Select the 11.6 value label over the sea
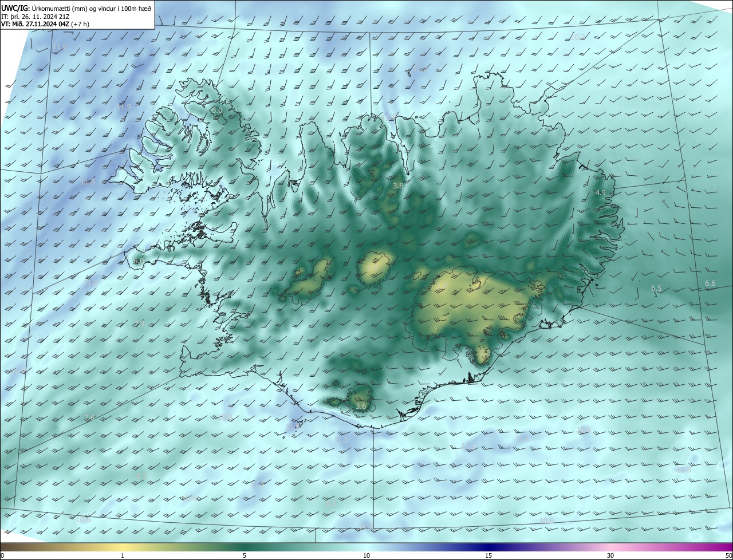Viewport: 733px width, 560px height. [x=60, y=46]
